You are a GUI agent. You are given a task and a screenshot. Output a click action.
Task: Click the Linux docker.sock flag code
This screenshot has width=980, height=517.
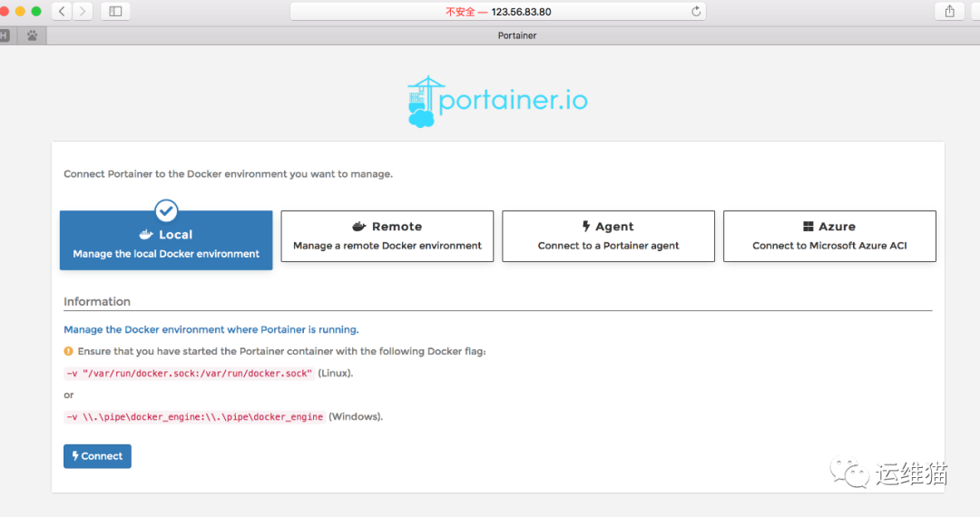tap(189, 374)
